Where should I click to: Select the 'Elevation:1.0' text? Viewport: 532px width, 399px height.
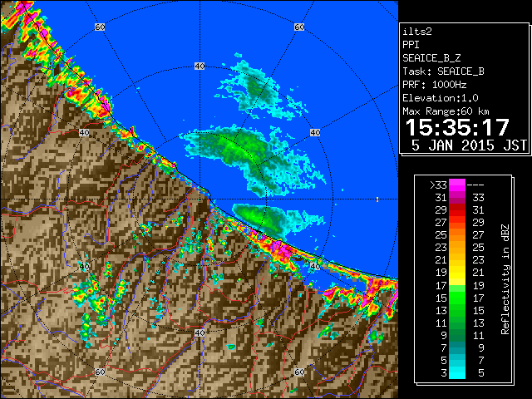(x=441, y=98)
